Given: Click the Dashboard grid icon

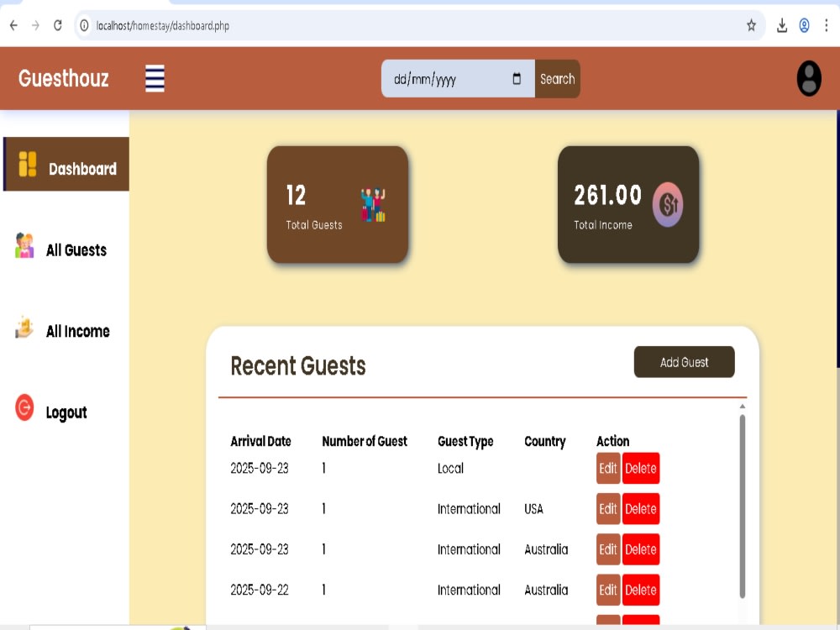Looking at the screenshot, I should 28,164.
